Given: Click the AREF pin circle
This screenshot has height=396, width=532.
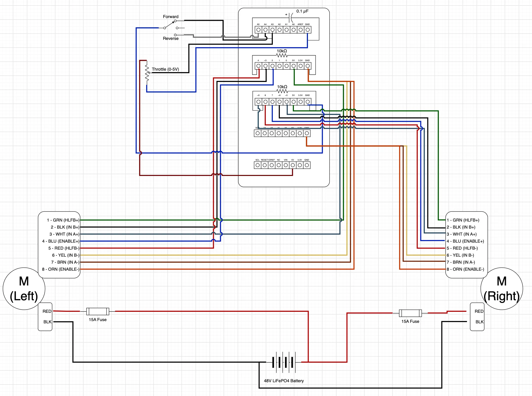Looking at the screenshot, I should 300,30.
